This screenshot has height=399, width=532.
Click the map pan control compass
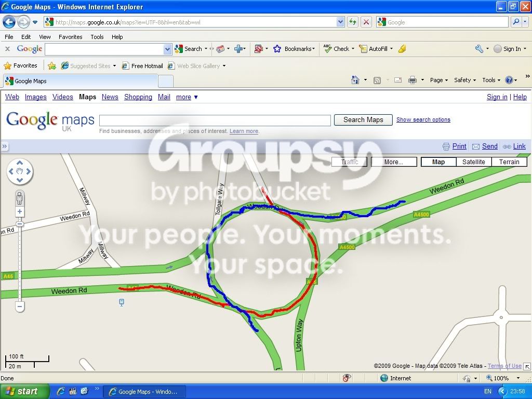20,171
